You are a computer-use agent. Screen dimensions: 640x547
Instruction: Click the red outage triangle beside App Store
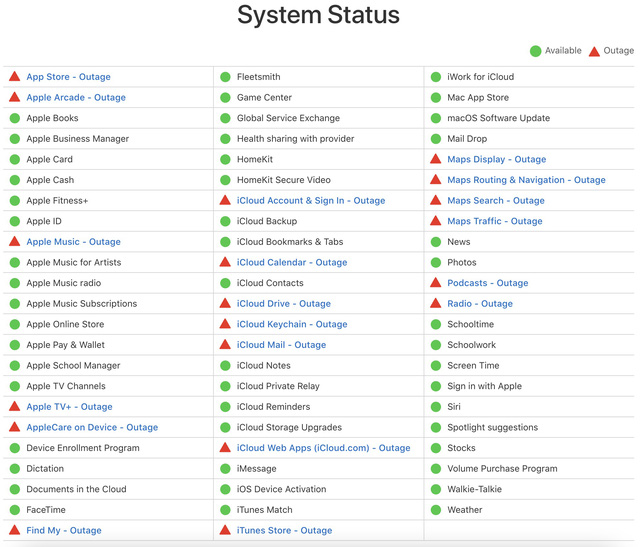click(x=15, y=76)
